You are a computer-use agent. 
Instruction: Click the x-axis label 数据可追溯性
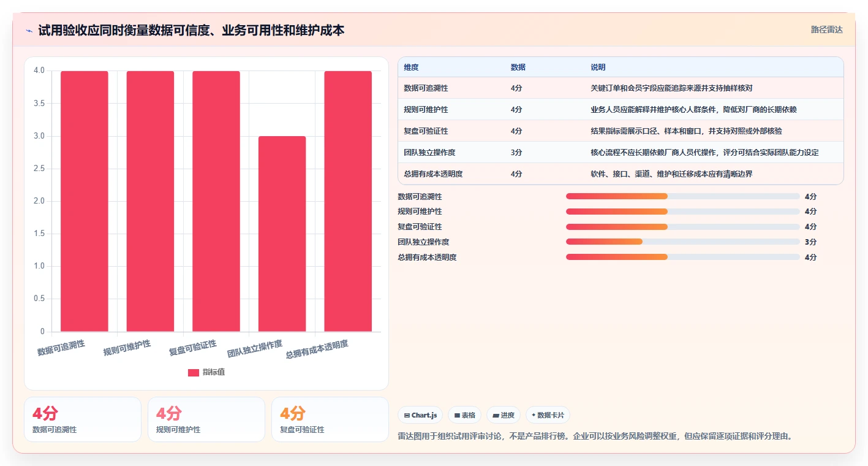tap(61, 348)
